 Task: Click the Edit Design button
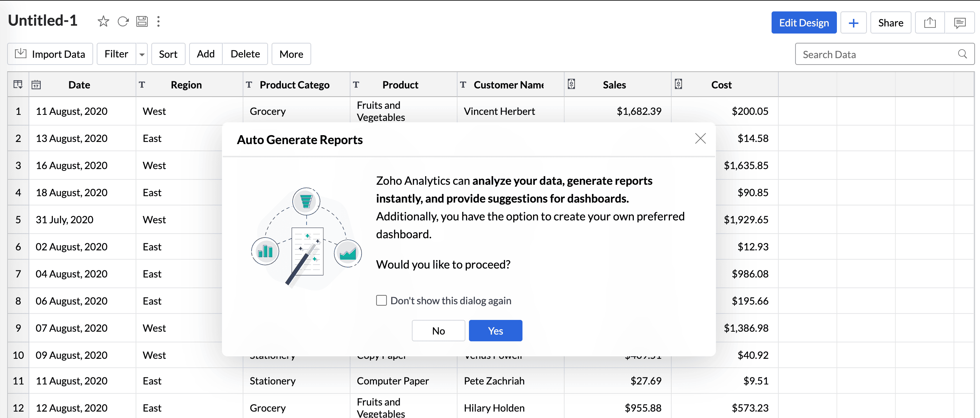coord(803,23)
